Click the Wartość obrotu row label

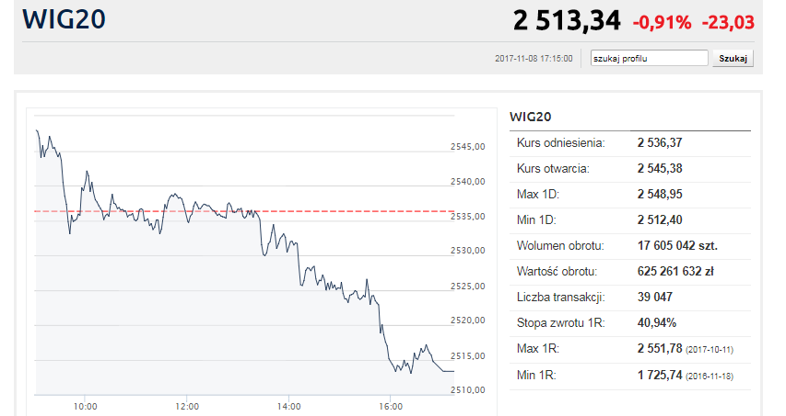557,271
